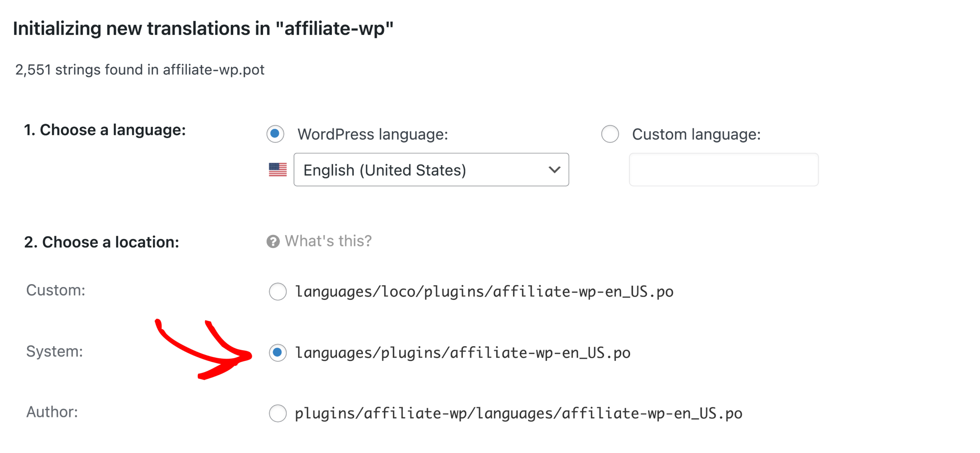Click the "2,551 strings found in affiliate-wp.pot" text
The width and height of the screenshot is (980, 453).
tap(140, 70)
